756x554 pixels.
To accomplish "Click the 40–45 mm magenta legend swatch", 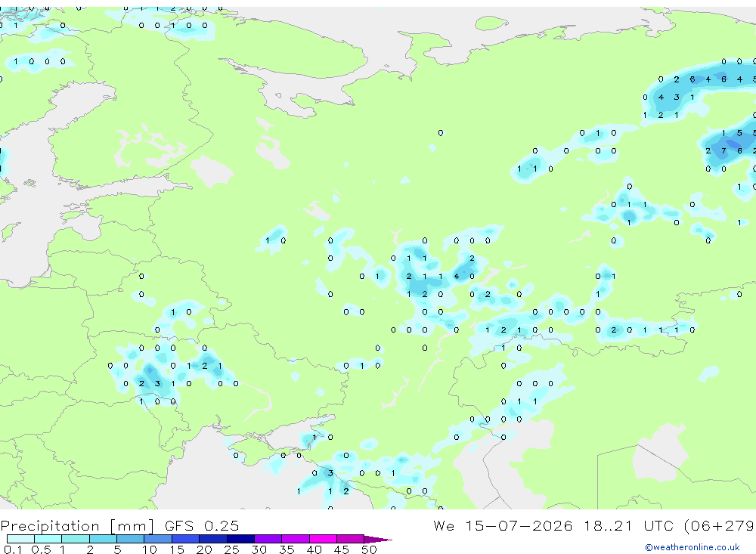I will point(323,539).
